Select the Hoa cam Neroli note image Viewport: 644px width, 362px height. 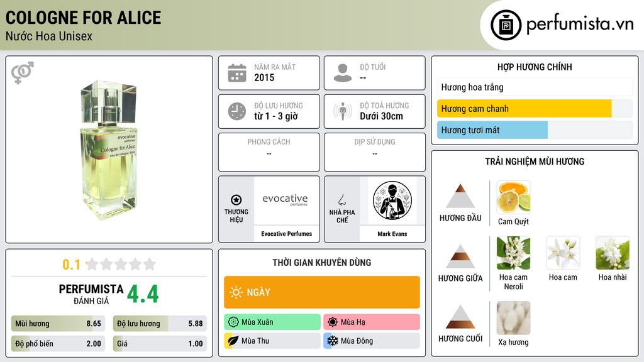coord(513,253)
